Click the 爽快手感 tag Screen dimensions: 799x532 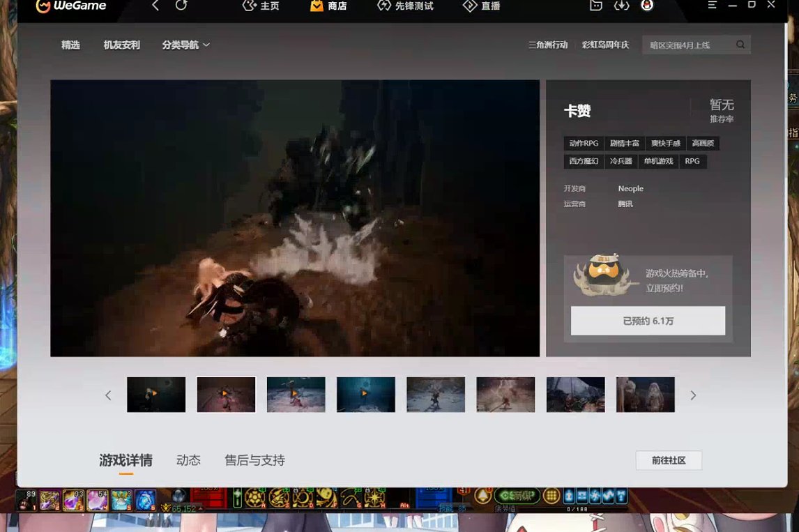click(x=666, y=143)
